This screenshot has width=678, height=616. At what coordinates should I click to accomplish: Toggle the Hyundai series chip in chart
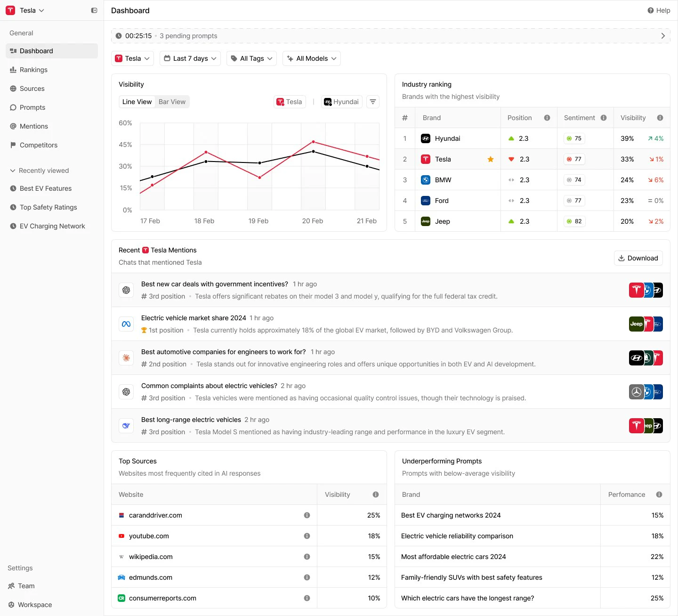[x=342, y=102]
